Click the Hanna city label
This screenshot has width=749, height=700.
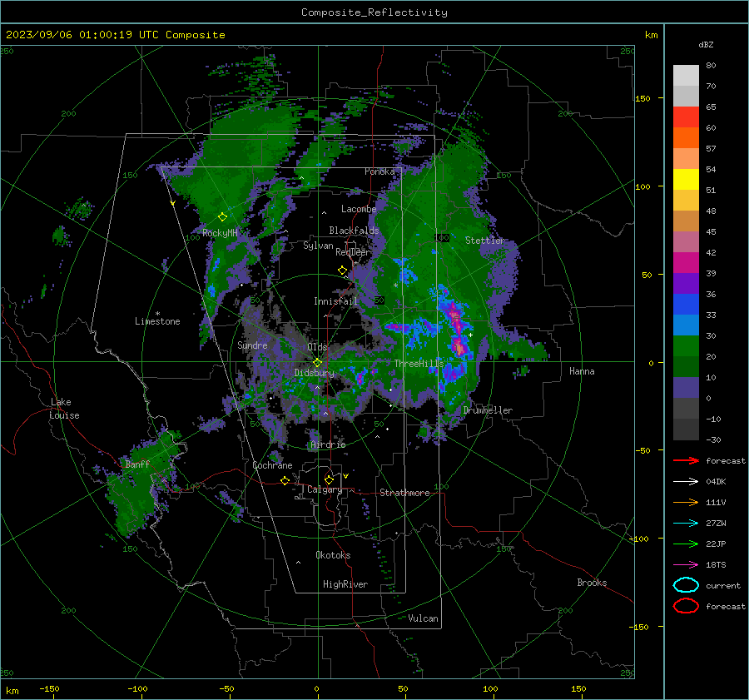[582, 371]
